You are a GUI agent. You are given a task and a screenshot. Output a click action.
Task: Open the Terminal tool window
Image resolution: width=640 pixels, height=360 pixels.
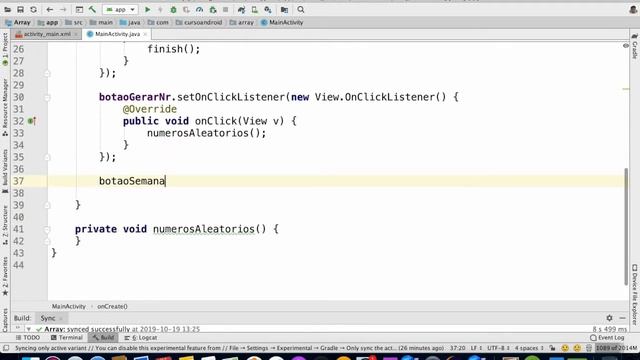[x=67, y=338]
